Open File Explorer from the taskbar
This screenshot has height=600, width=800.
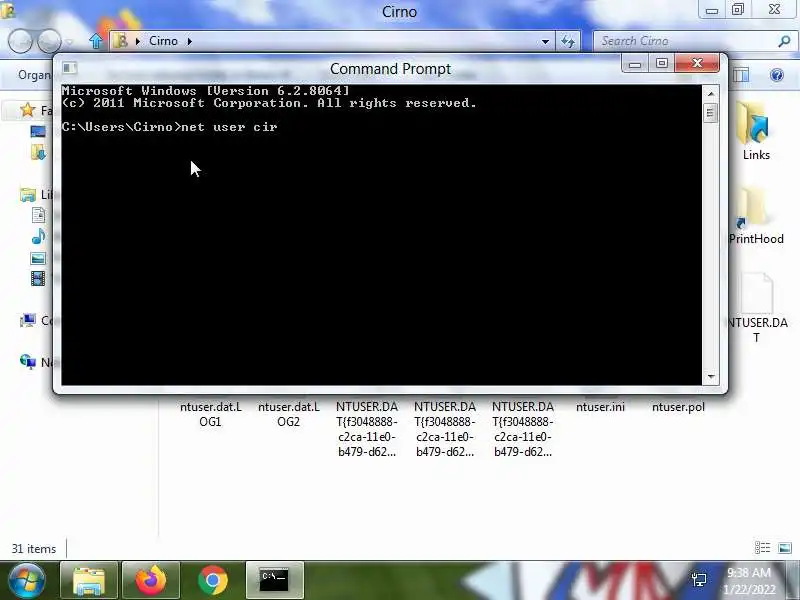89,580
